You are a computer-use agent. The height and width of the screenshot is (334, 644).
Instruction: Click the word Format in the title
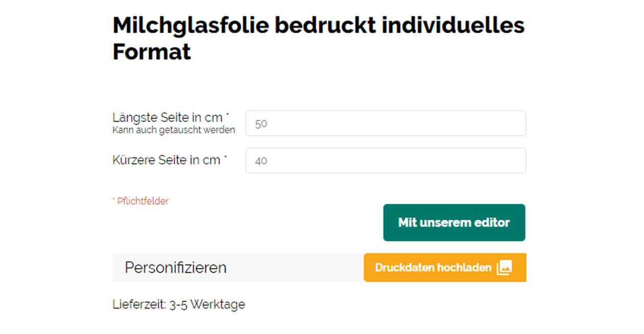(152, 52)
